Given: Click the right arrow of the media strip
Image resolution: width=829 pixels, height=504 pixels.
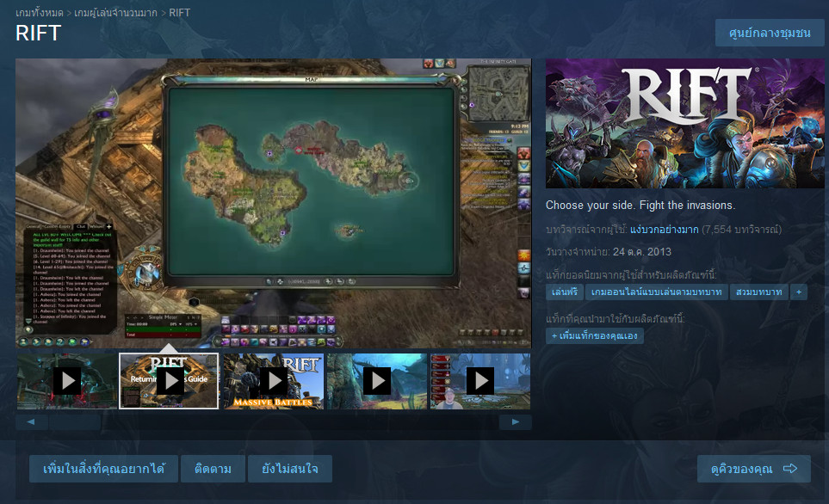Looking at the screenshot, I should click(x=516, y=421).
